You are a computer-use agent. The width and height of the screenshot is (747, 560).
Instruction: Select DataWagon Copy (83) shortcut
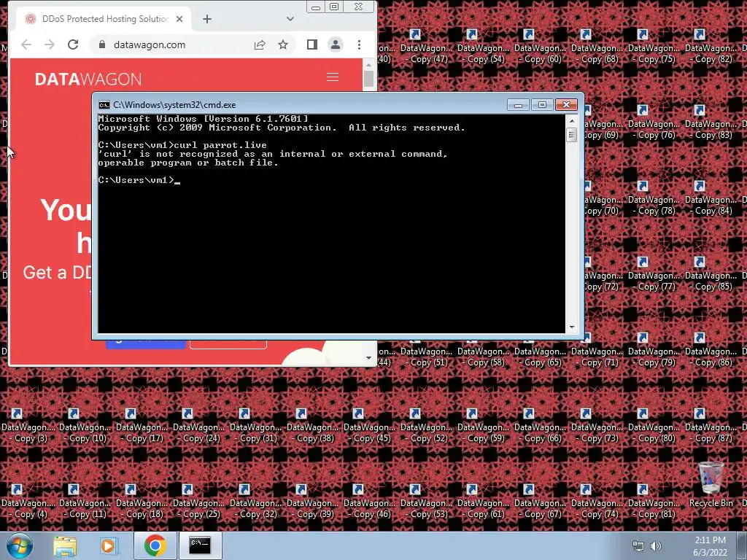pos(711,122)
